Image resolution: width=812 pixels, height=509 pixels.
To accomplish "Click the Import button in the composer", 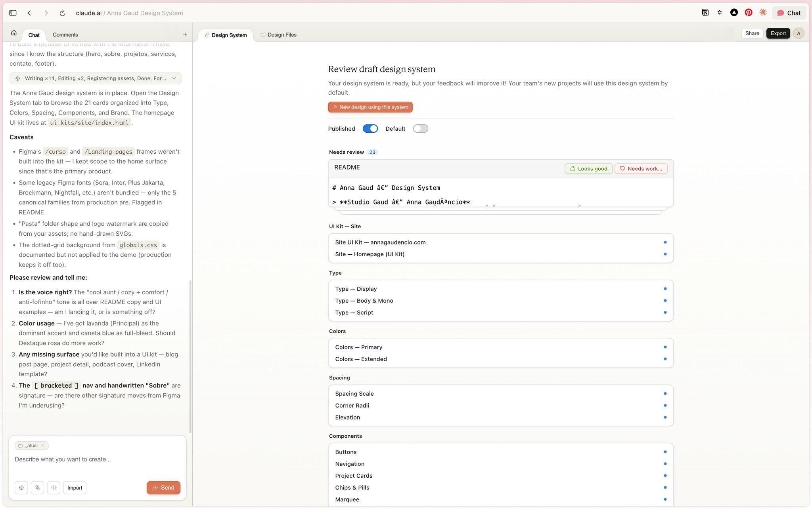I will pos(75,488).
